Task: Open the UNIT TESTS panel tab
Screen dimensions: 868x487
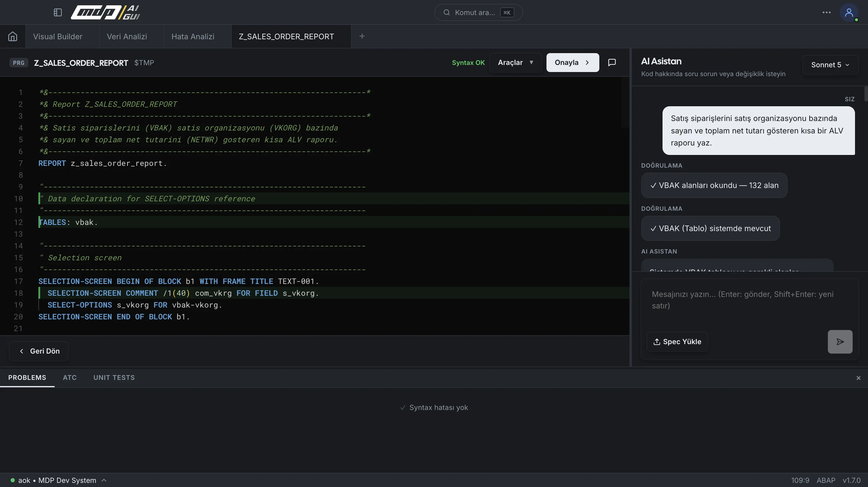Action: click(114, 377)
